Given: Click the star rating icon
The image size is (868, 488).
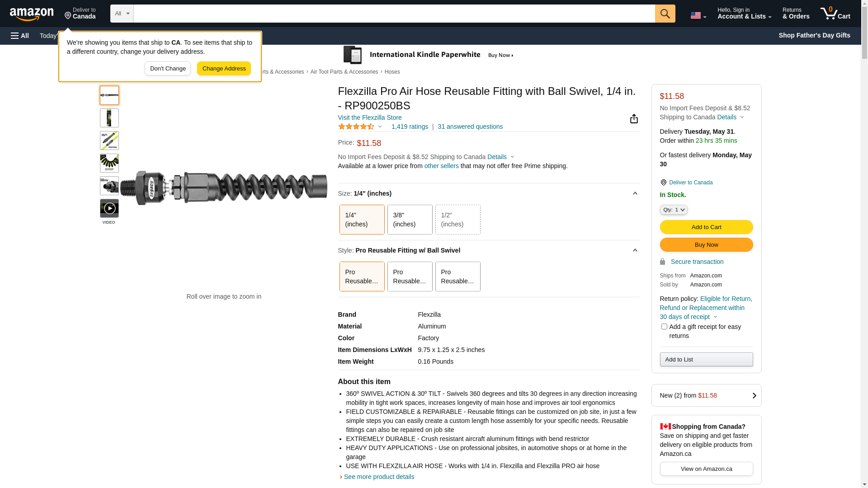Looking at the screenshot, I should (356, 127).
